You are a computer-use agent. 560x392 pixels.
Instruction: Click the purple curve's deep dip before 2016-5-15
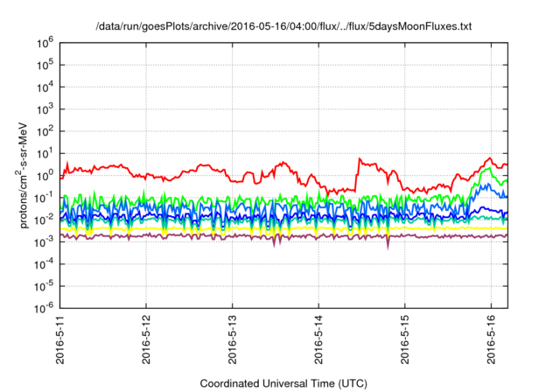[388, 243]
